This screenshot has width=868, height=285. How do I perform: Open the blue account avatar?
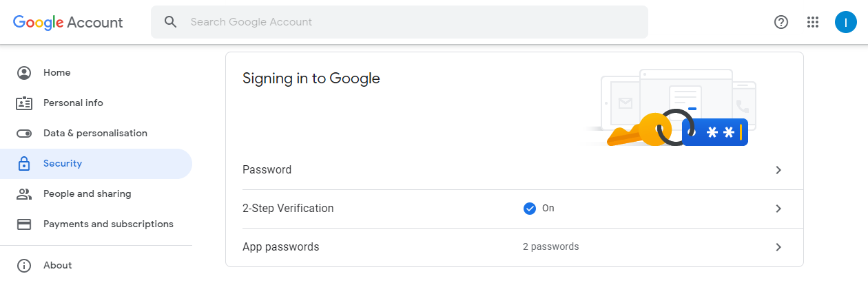pyautogui.click(x=845, y=22)
